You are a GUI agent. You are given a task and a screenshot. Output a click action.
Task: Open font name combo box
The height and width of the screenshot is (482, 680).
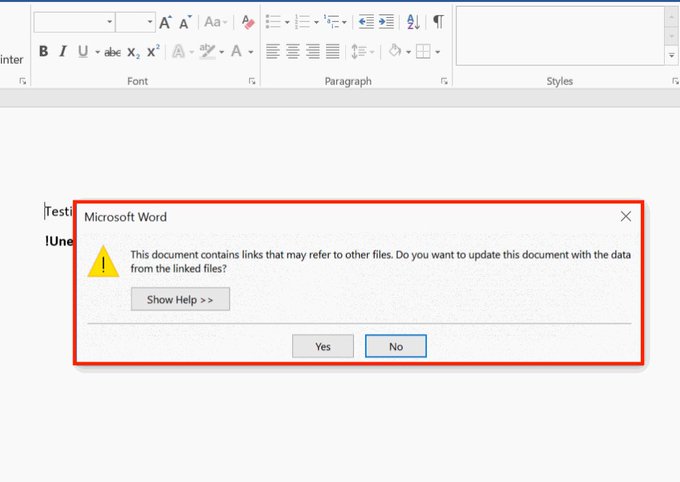tap(75, 22)
